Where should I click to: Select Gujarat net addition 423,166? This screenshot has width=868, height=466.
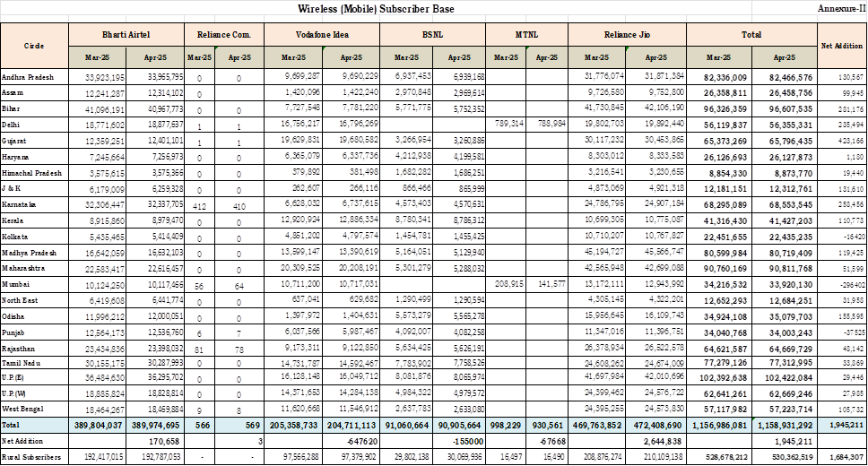coord(851,142)
